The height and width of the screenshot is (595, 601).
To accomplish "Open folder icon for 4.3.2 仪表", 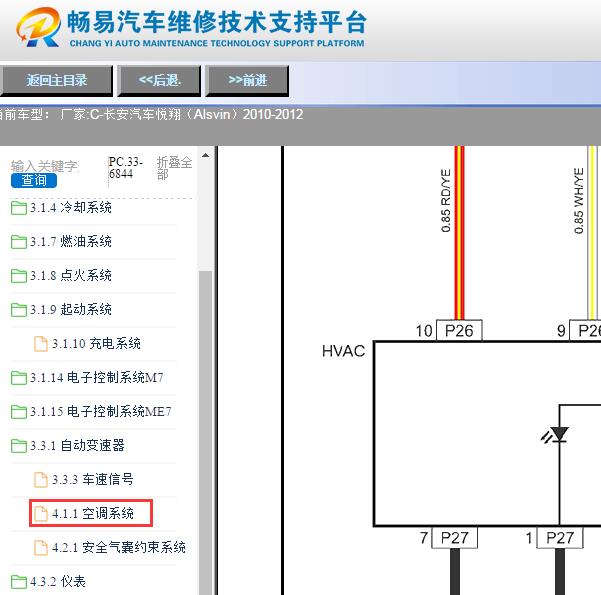I will tap(18, 582).
